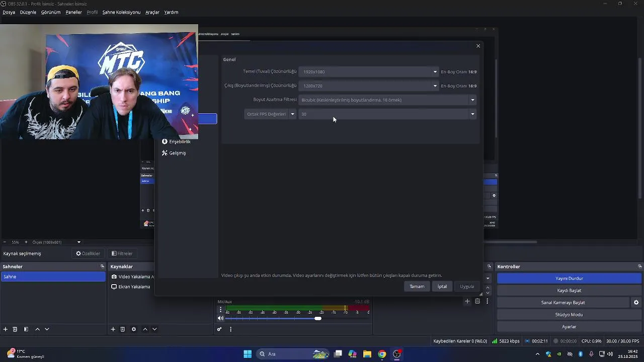
Task: Remove scene transition trash icon
Action: point(477,301)
